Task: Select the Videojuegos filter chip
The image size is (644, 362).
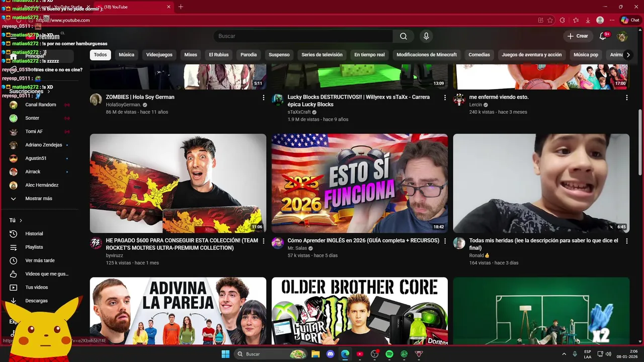Action: pos(159,55)
